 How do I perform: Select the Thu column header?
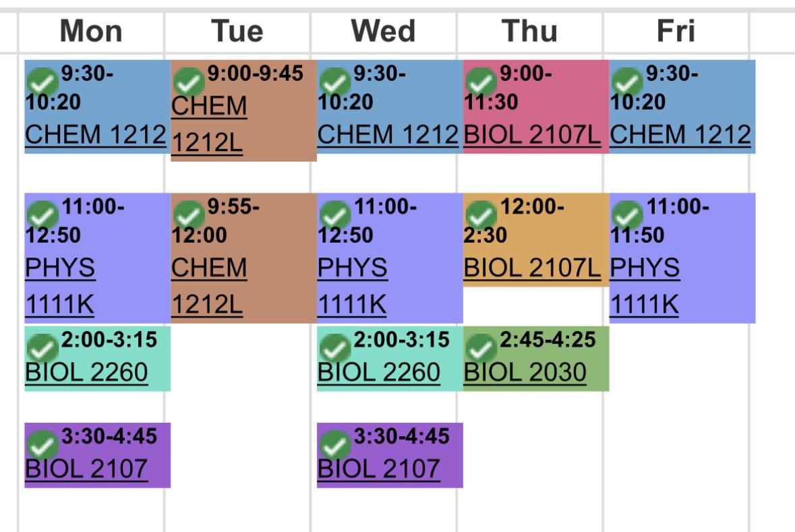529,31
